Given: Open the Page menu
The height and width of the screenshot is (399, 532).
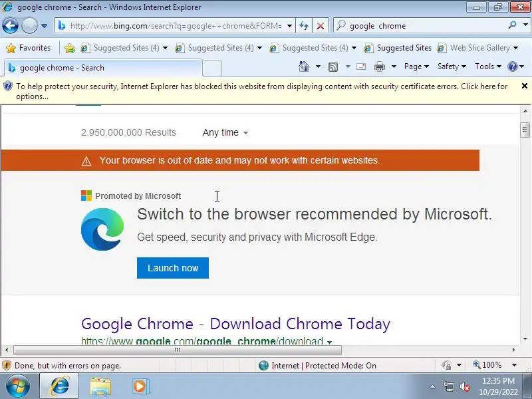Looking at the screenshot, I should point(416,66).
